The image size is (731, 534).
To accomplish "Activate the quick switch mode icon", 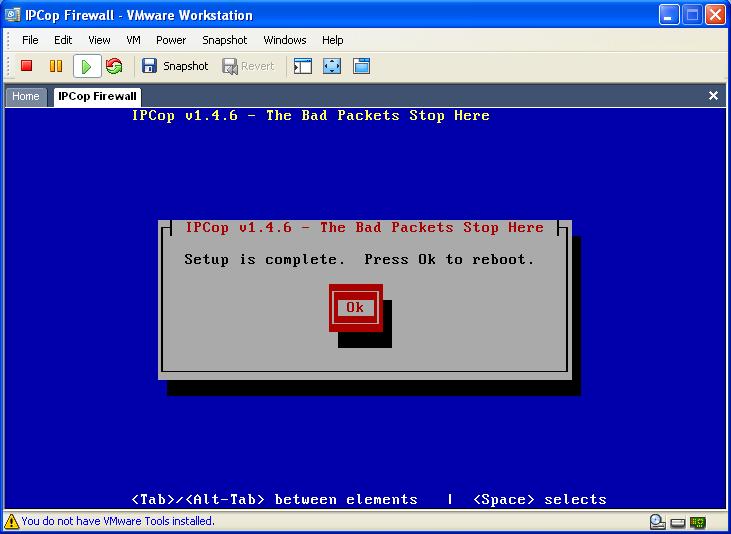I will 361,66.
